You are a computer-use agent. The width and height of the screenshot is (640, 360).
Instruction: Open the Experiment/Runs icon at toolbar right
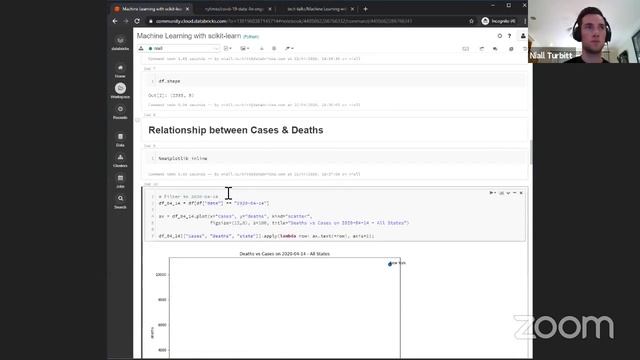482,49
